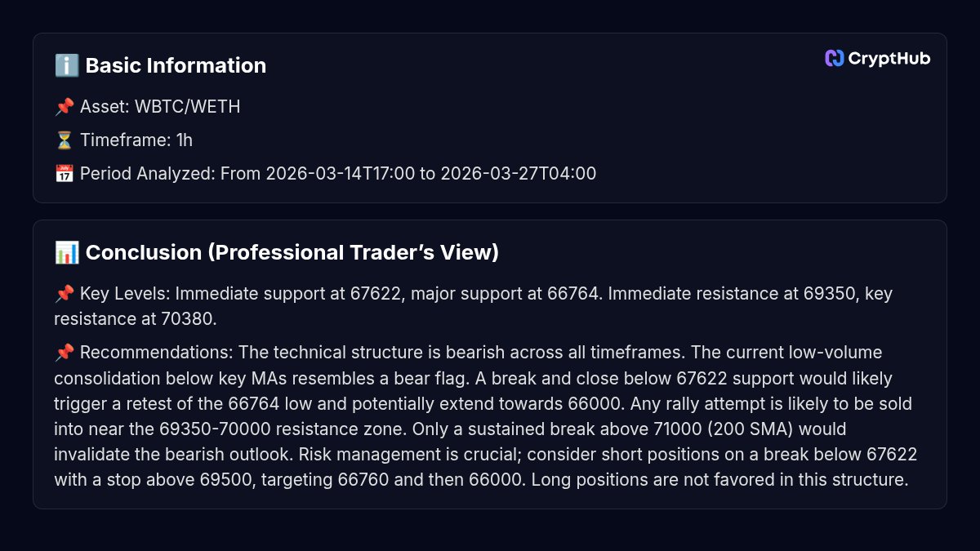Click the end date 2026-03-27T04:00
980x551 pixels.
(x=518, y=173)
